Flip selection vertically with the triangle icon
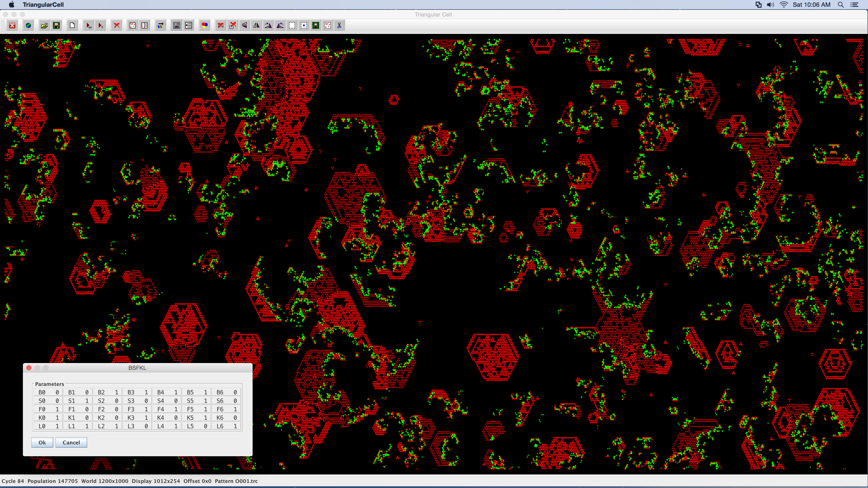 pos(244,25)
